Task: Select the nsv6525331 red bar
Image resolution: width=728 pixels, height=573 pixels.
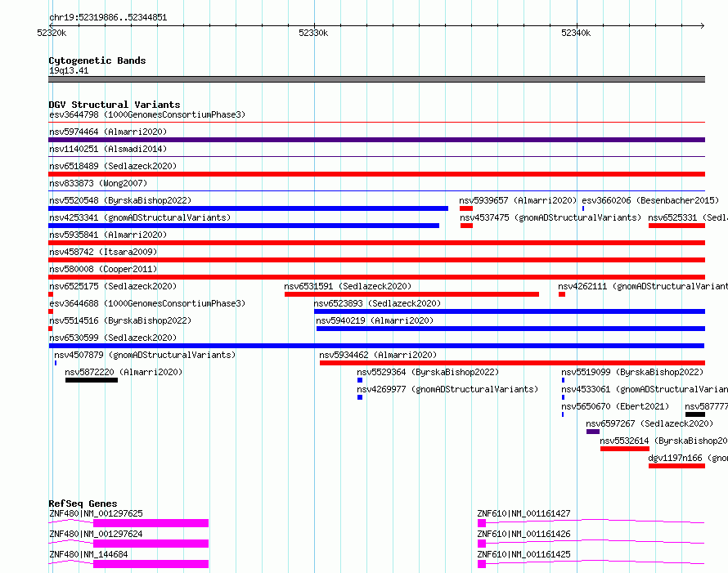Action: pyautogui.click(x=677, y=226)
